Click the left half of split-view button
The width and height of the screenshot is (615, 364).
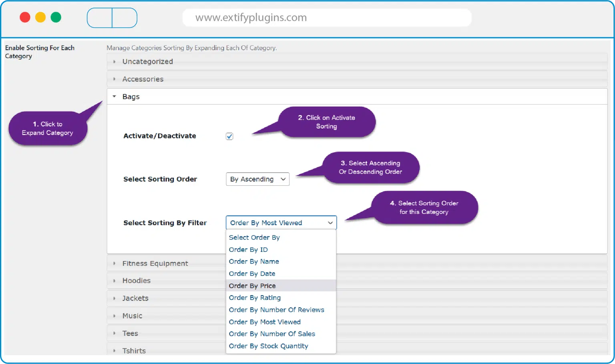(100, 18)
